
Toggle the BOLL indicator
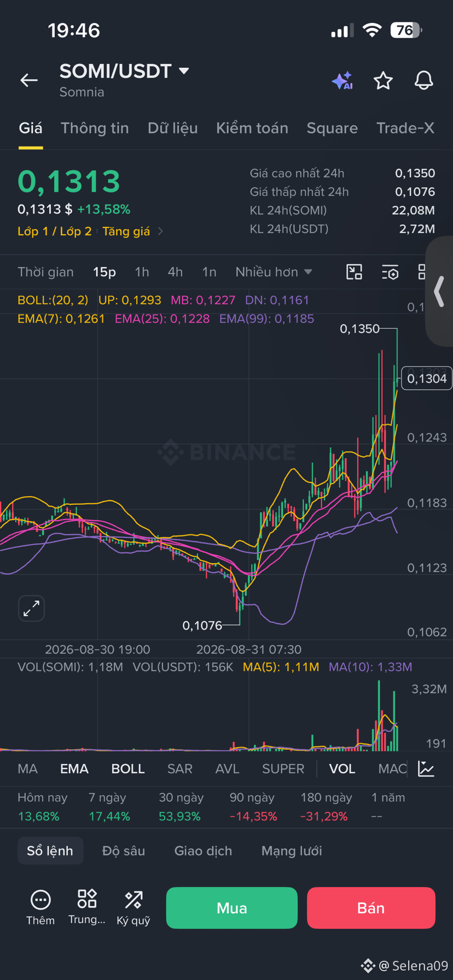128,769
